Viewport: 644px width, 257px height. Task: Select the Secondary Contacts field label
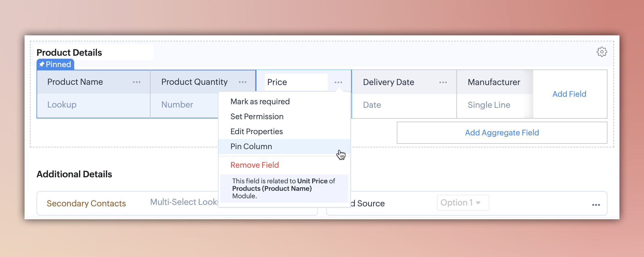click(x=86, y=203)
